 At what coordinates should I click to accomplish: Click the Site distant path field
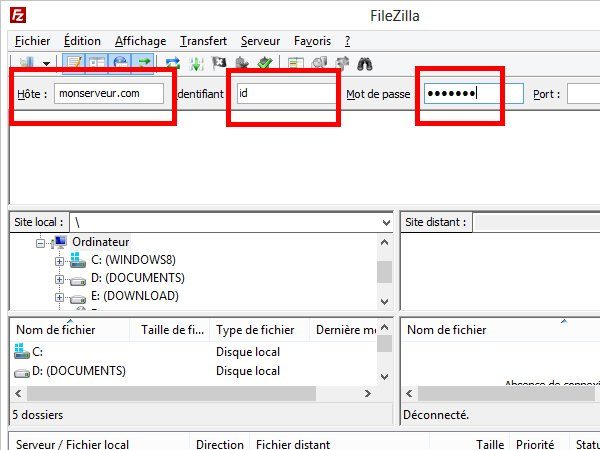(x=536, y=222)
